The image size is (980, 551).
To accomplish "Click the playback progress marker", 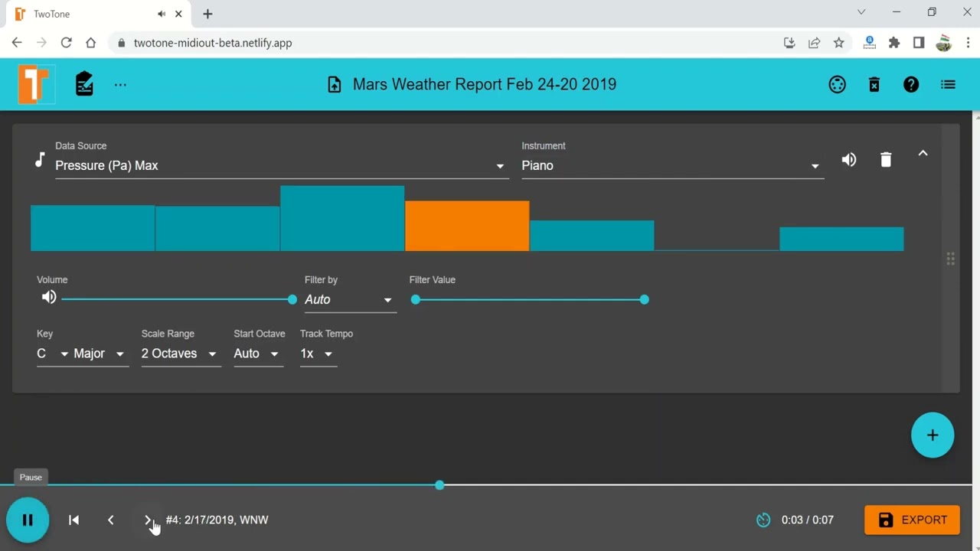I will click(439, 485).
